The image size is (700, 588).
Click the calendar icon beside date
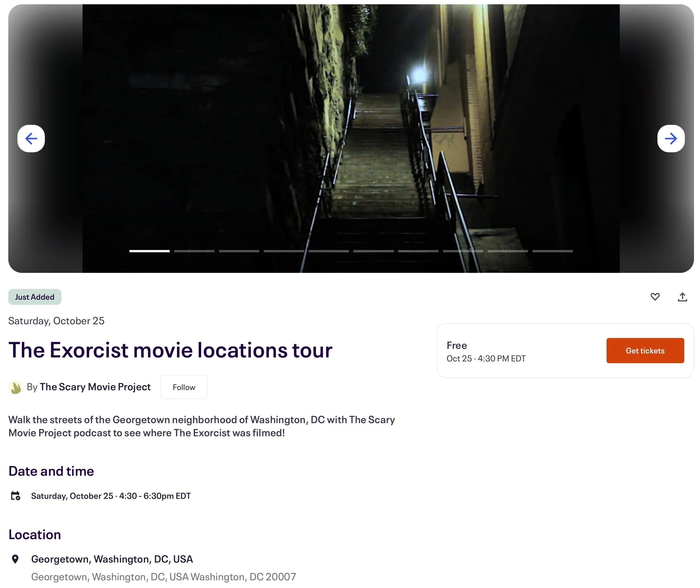pos(15,496)
